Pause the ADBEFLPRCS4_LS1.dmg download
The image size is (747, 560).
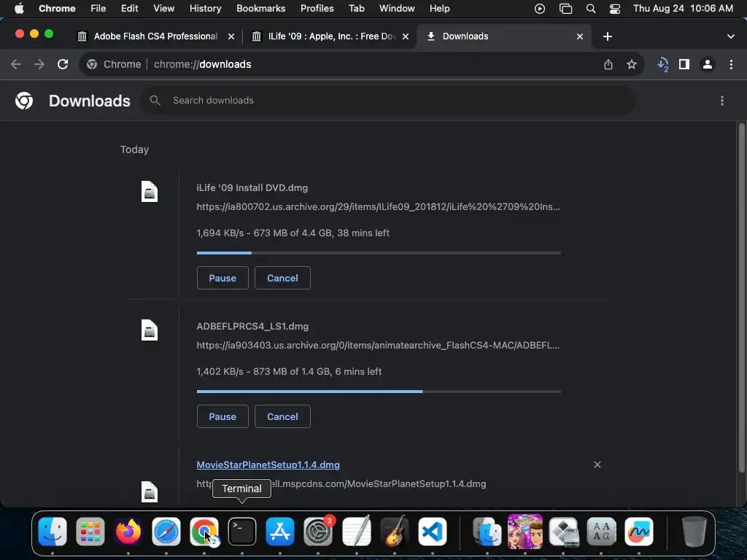coord(222,416)
